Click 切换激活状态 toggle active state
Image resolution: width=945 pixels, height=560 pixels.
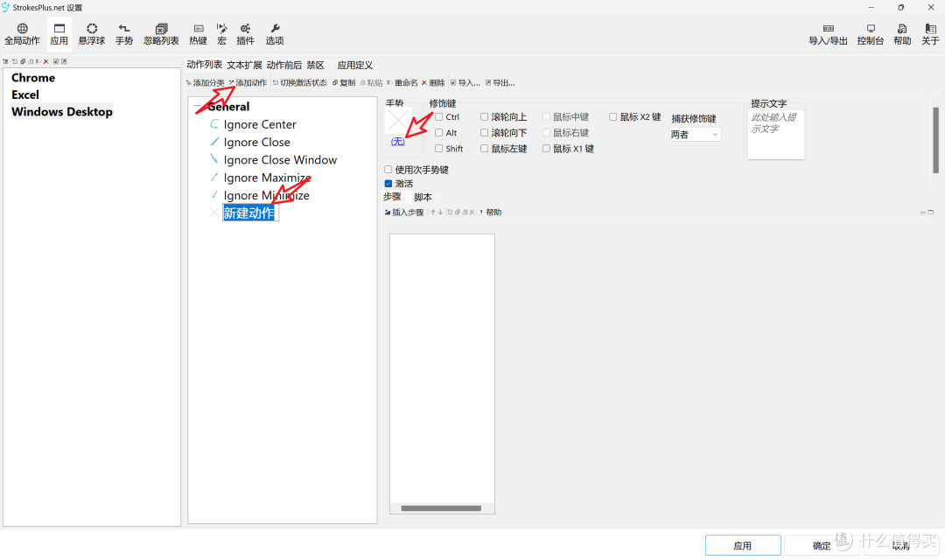[x=300, y=82]
